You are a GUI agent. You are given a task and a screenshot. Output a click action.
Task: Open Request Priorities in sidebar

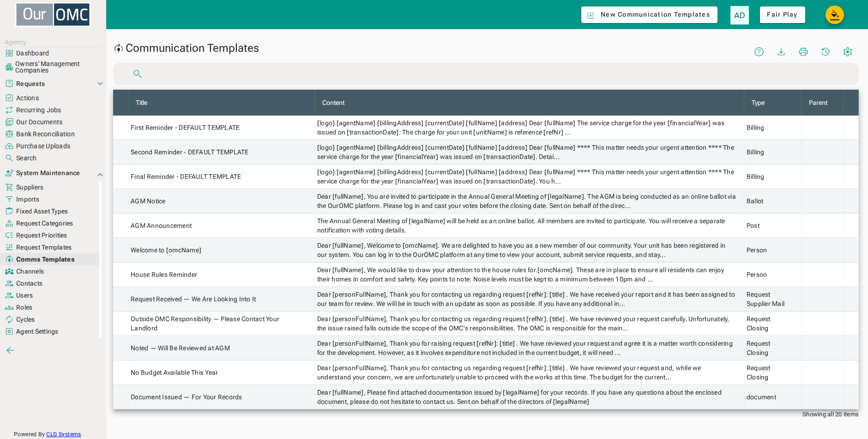pyautogui.click(x=42, y=235)
